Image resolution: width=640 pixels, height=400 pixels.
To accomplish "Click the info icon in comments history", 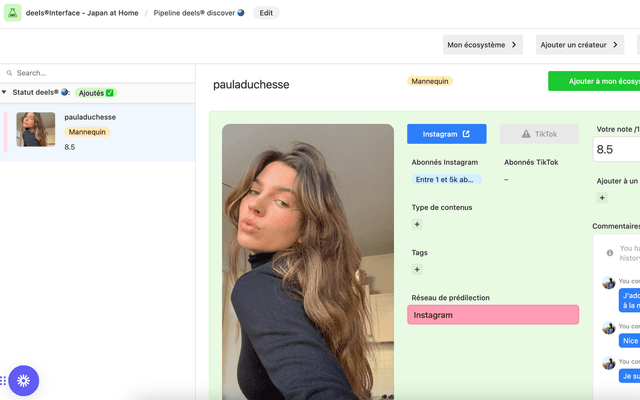I will (x=609, y=248).
